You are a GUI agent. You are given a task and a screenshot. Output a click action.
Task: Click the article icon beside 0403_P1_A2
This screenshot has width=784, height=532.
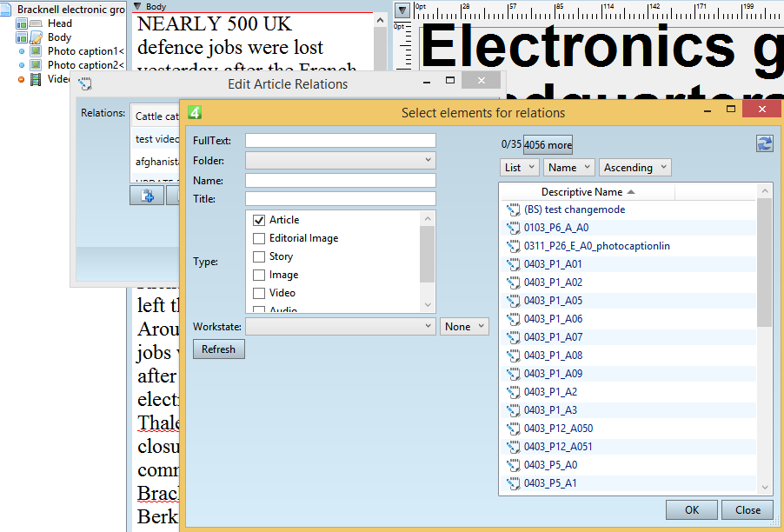(514, 393)
